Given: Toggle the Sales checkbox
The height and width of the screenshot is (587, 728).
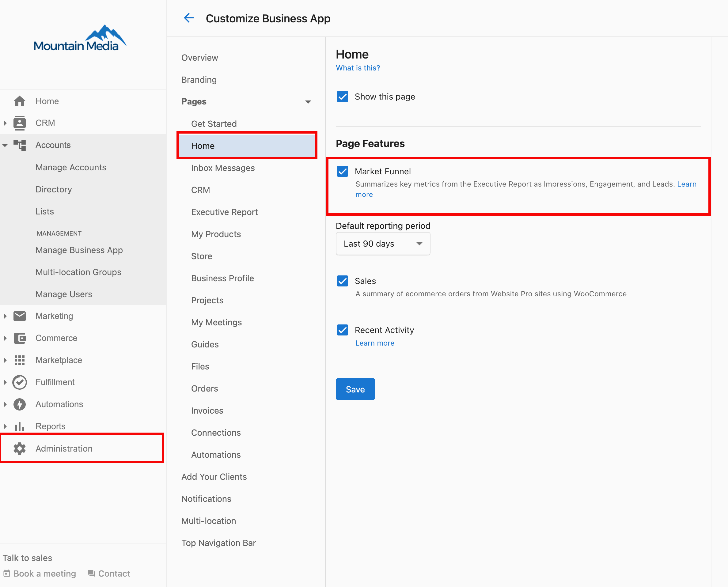Looking at the screenshot, I should (343, 281).
